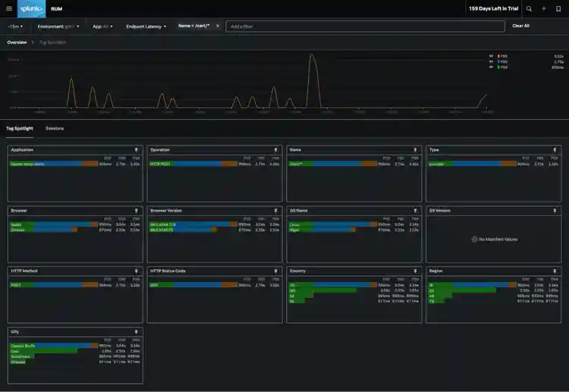
Task: Toggle P99 series visibility in the chart legend
Action: point(491,56)
